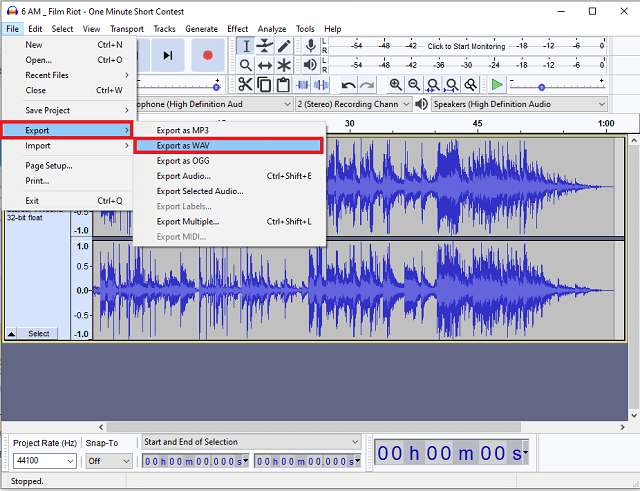Click the red Record button
640x491 pixels.
click(208, 55)
